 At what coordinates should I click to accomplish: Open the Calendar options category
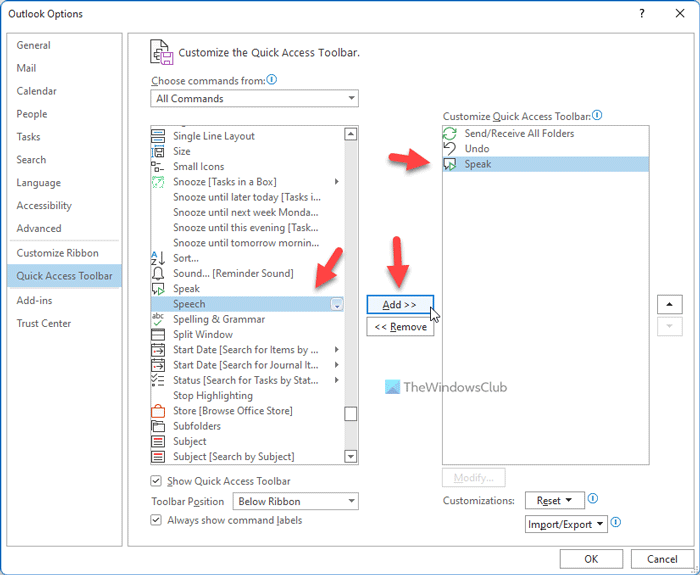pos(64,91)
